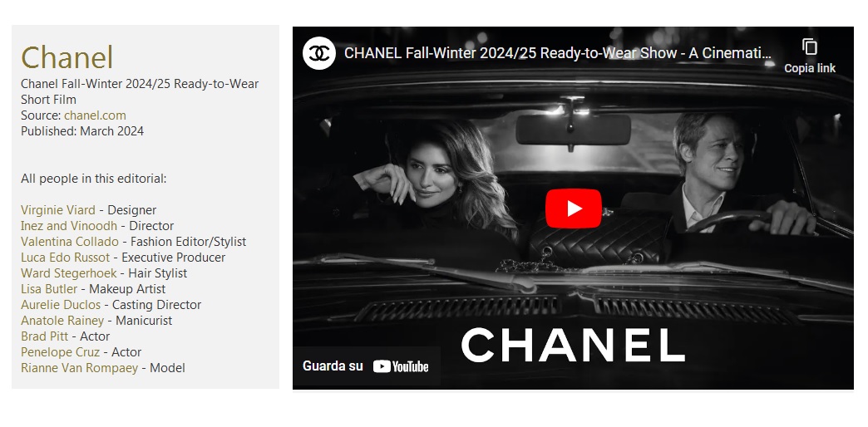The height and width of the screenshot is (427, 868).
Task: Click the CHANEL wordmark in video thumbnail
Action: [573, 345]
